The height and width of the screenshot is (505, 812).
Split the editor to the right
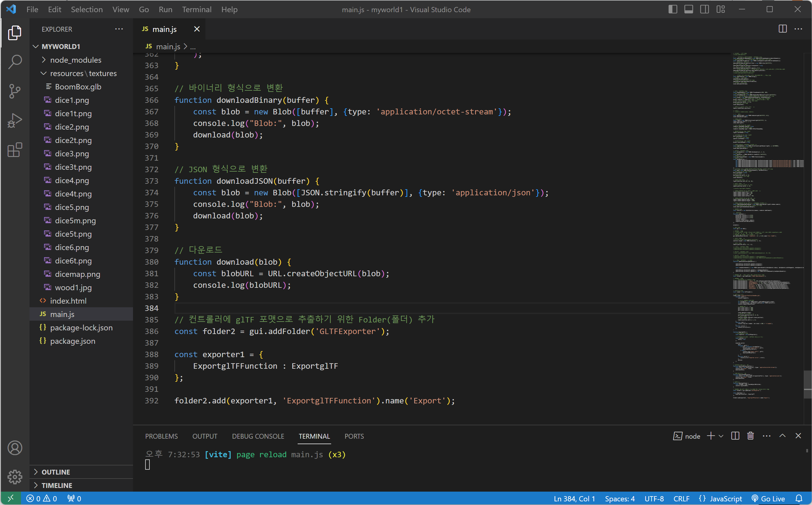(782, 29)
